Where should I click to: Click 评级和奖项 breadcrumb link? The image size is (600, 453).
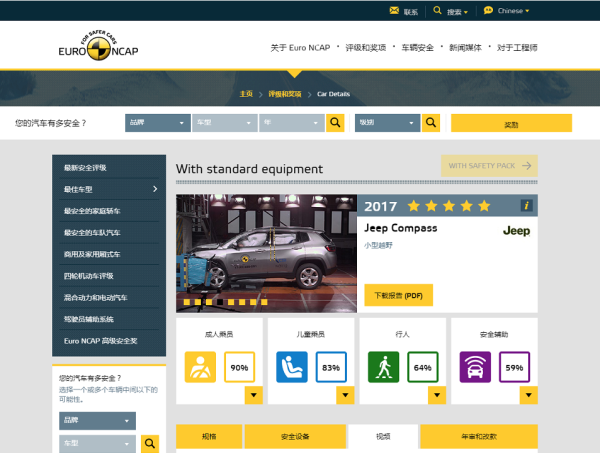[285, 94]
